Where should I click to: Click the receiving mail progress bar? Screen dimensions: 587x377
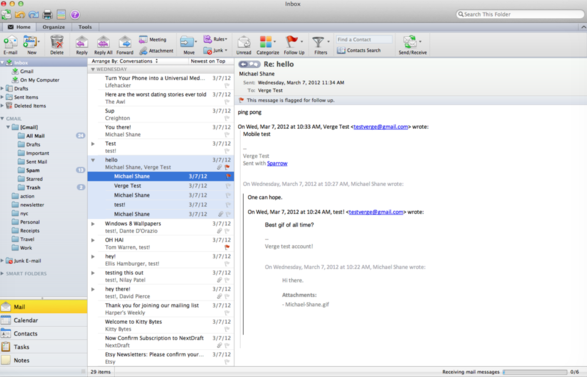click(535, 372)
